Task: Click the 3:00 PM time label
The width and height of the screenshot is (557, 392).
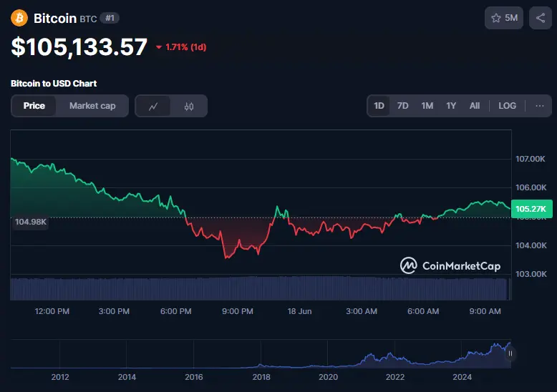Action: coord(114,311)
